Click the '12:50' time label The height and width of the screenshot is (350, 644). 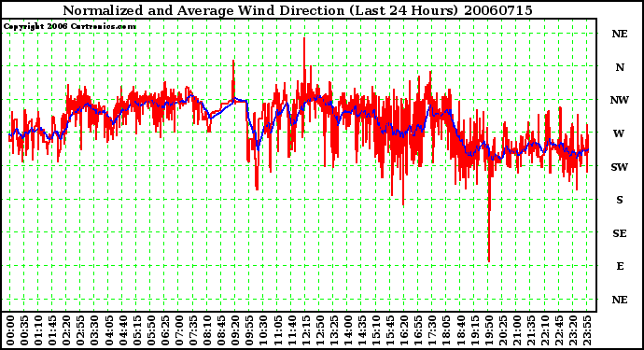click(320, 330)
